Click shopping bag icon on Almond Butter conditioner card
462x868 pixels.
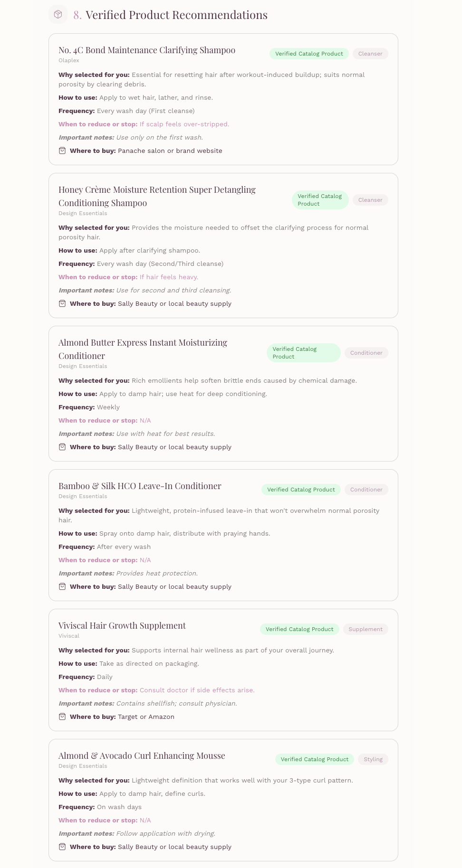pos(62,447)
